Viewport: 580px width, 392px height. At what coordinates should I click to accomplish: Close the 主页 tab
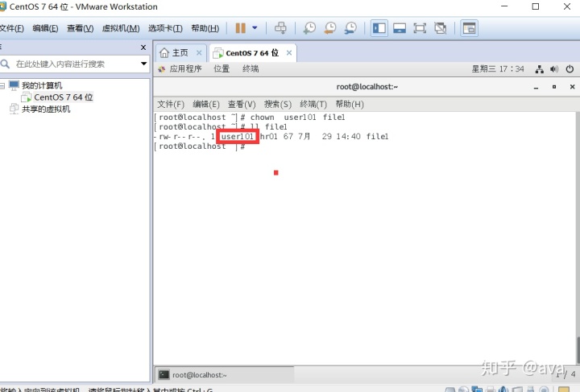[199, 53]
